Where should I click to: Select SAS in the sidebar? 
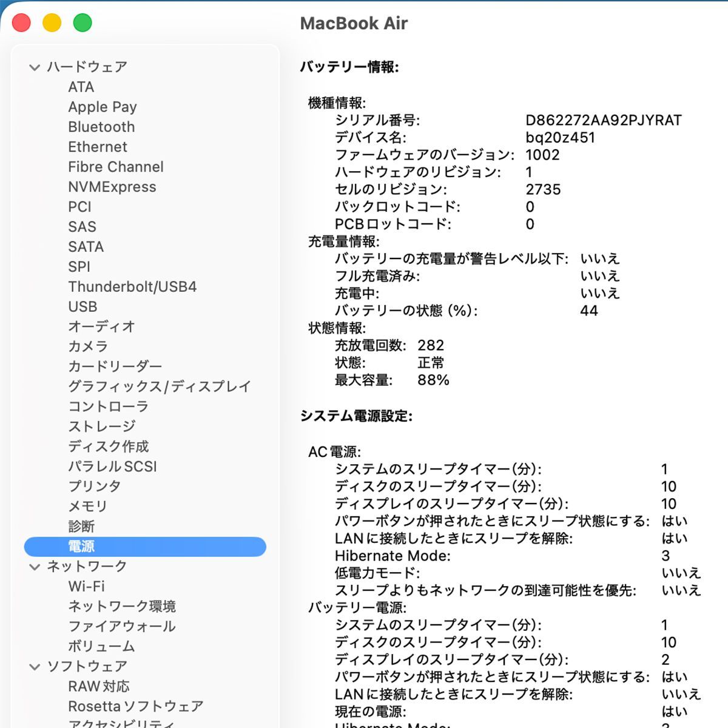tap(82, 227)
